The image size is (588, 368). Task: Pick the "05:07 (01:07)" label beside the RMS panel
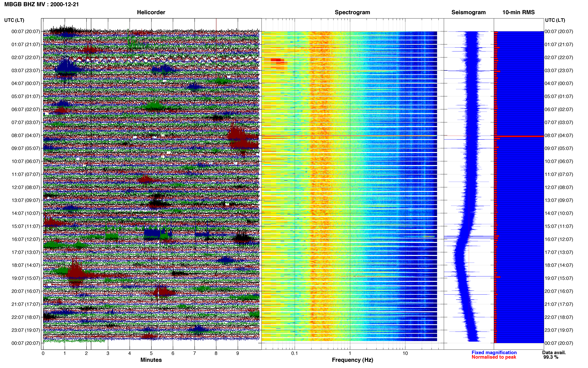pos(559,96)
